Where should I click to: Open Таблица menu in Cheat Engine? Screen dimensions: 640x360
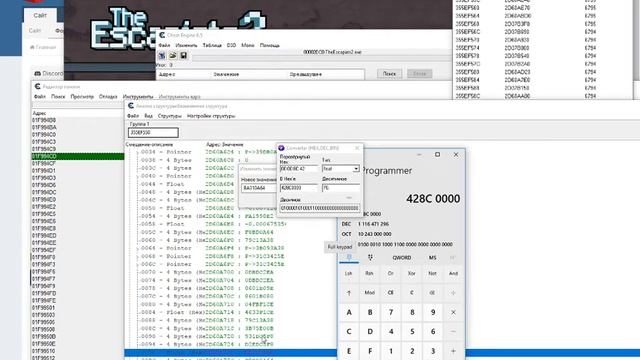(212, 45)
